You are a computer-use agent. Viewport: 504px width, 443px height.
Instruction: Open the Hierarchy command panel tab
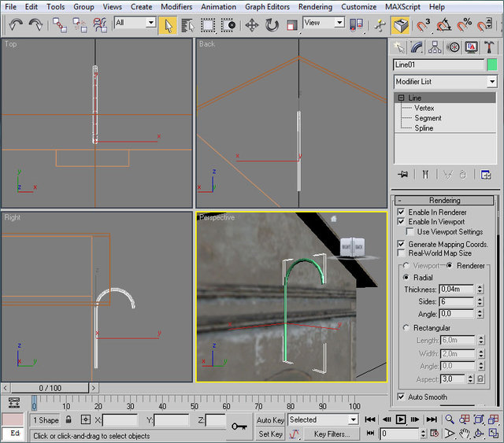tap(436, 47)
